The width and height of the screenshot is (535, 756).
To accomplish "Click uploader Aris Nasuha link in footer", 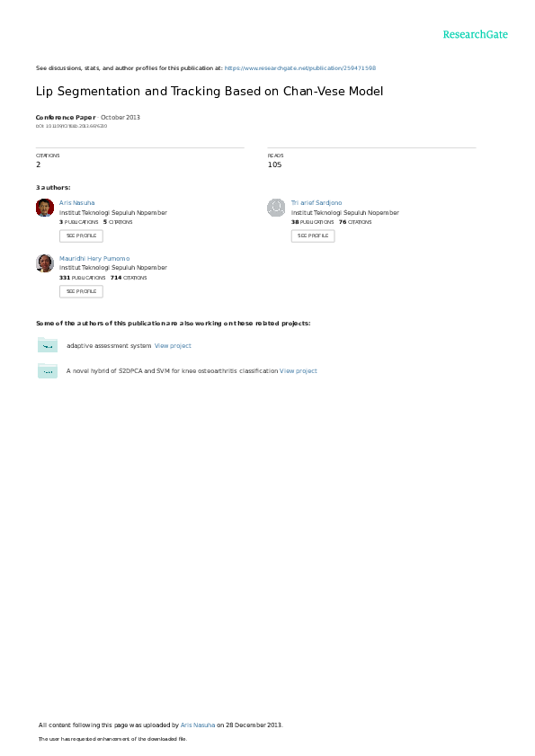I will pyautogui.click(x=198, y=725).
